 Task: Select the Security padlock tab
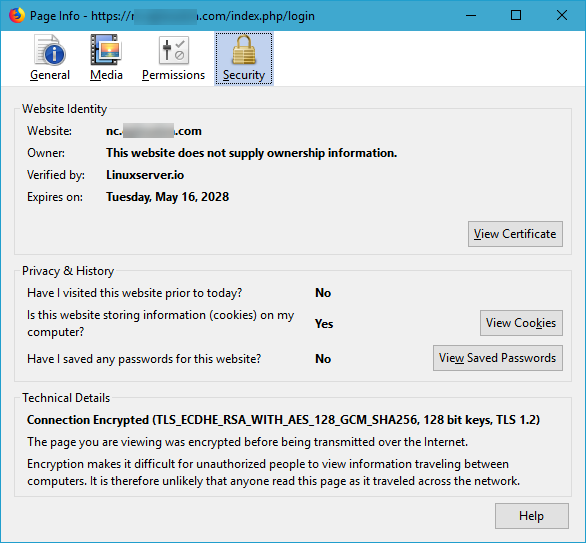[x=244, y=58]
